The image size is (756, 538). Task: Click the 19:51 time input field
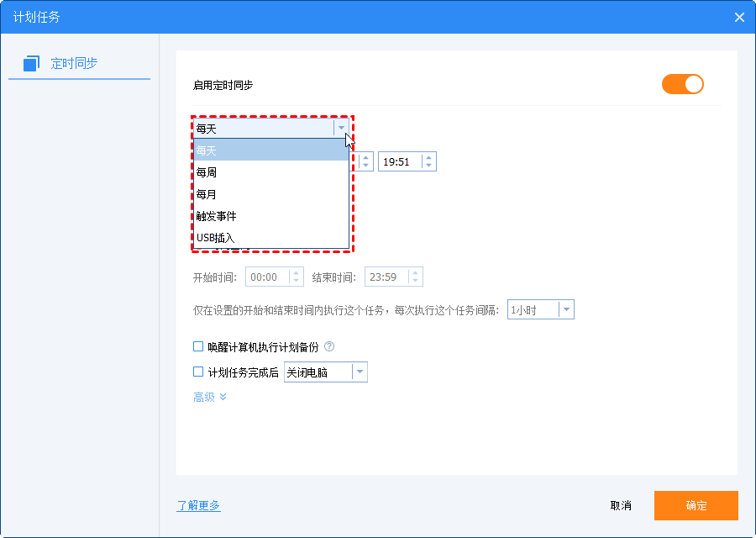399,161
